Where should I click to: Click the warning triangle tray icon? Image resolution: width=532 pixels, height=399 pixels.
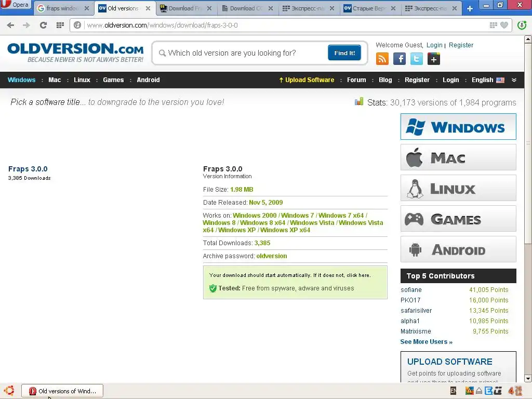tap(469, 391)
